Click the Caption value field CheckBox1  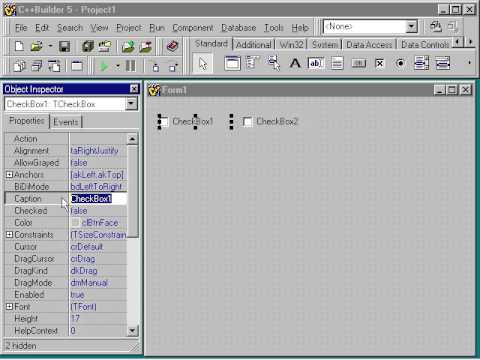click(x=99, y=199)
